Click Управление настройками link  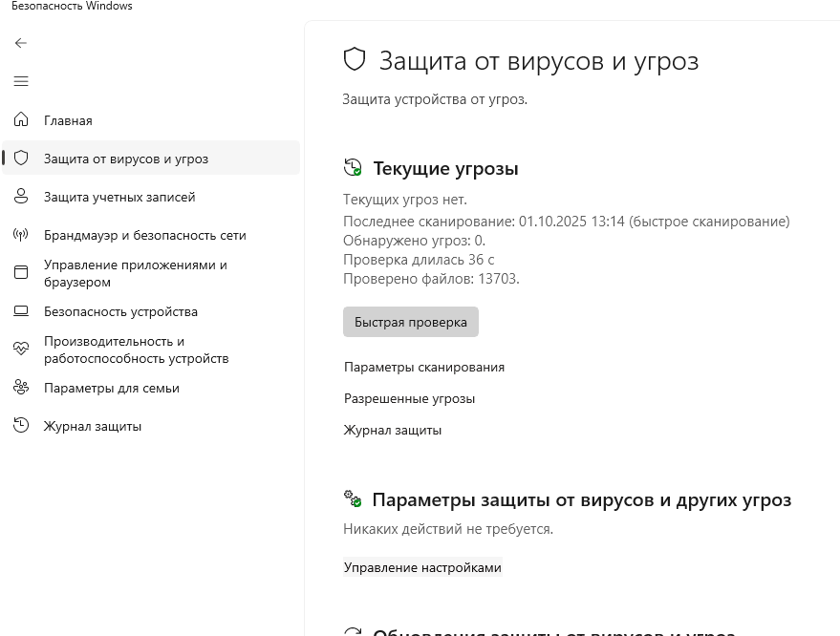click(421, 567)
